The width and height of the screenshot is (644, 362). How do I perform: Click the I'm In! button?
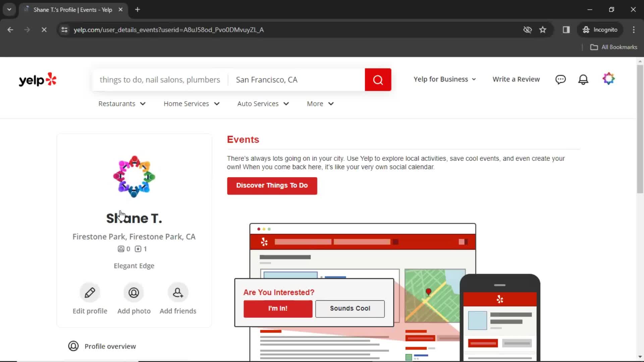[x=277, y=308]
